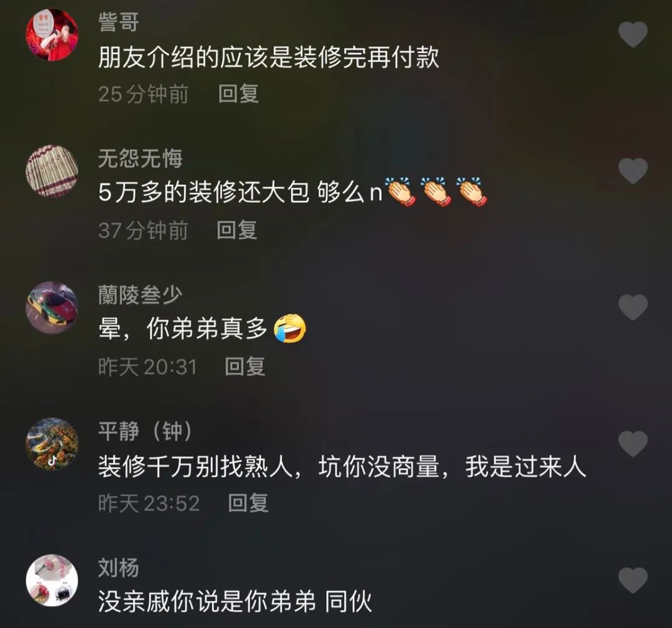Screen dimensions: 672x628
Task: Tap the username 无怨无悔
Action: click(141, 158)
